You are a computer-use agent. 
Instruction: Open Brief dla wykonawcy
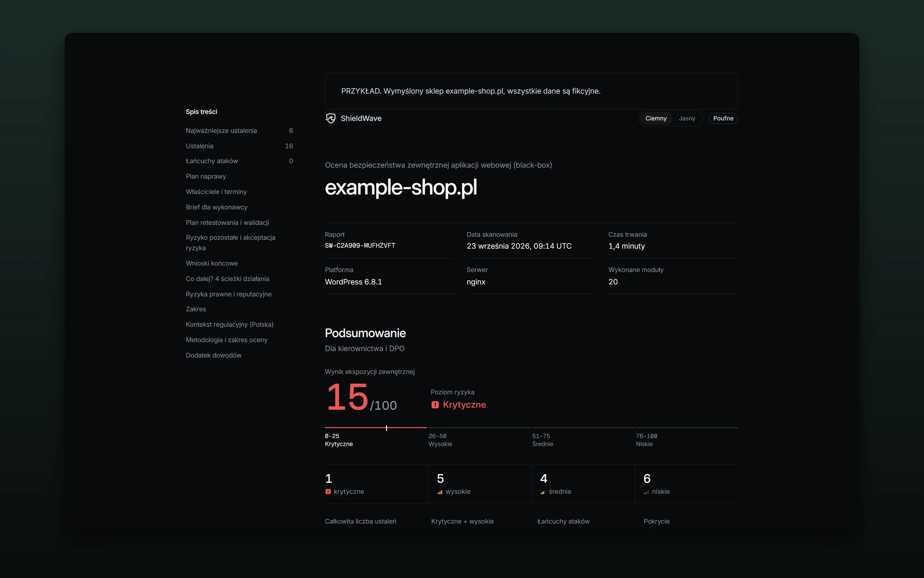click(217, 207)
